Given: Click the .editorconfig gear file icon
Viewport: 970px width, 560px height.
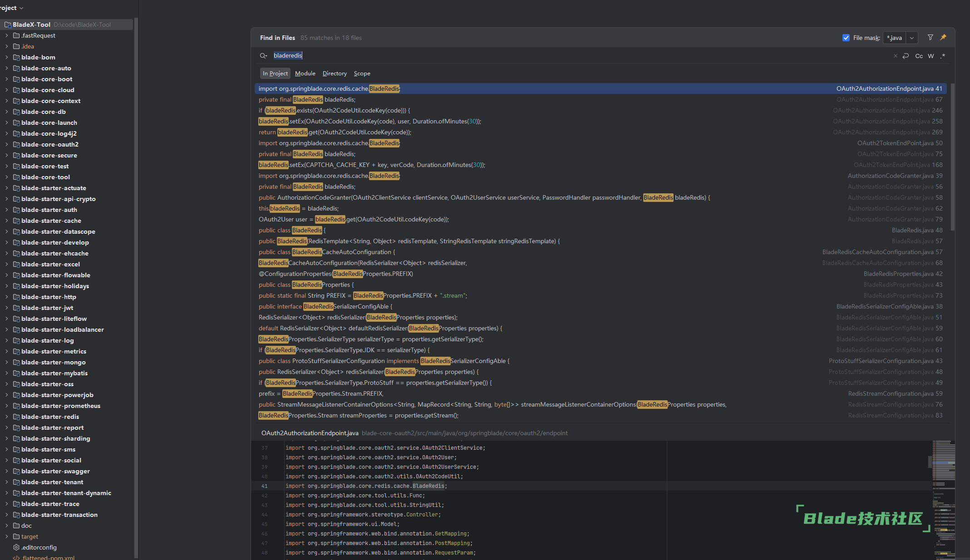Looking at the screenshot, I should [x=16, y=547].
